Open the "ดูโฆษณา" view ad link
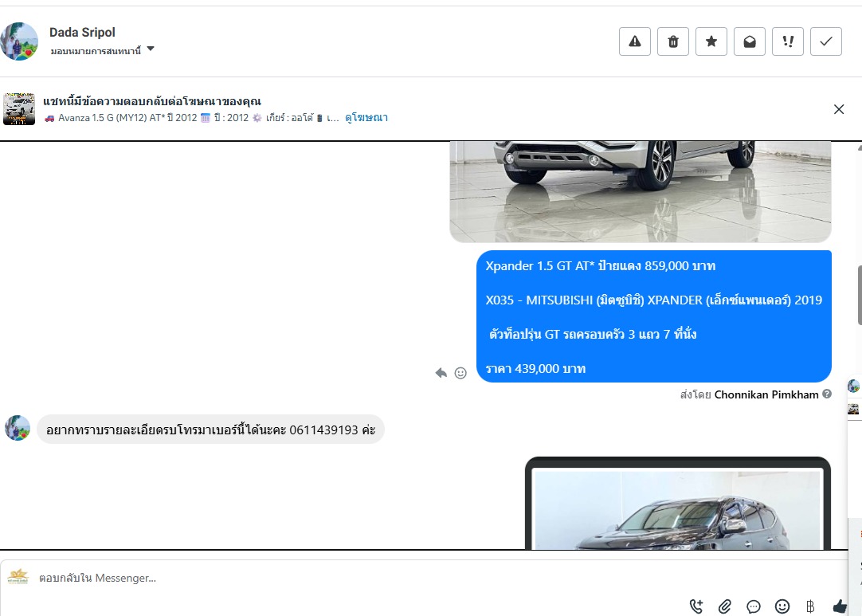 click(366, 118)
